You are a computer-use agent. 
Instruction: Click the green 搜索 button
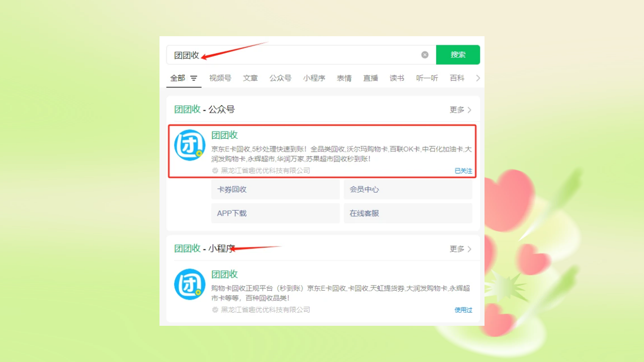(x=458, y=55)
